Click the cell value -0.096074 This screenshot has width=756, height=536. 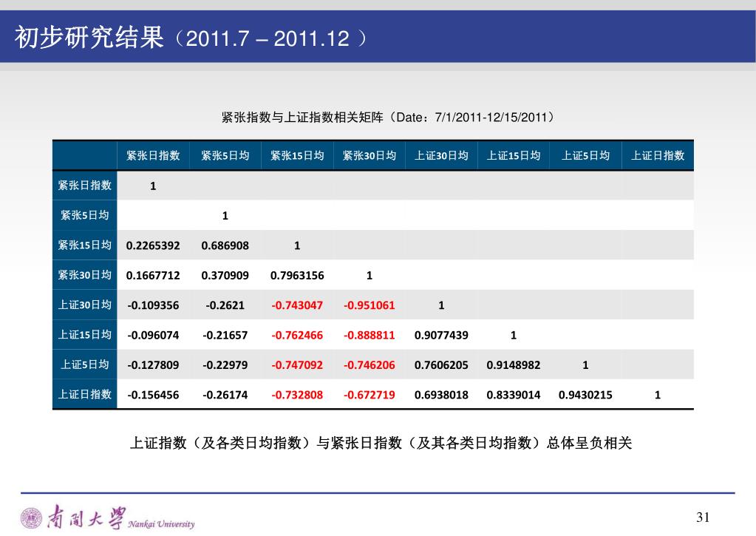tap(153, 336)
